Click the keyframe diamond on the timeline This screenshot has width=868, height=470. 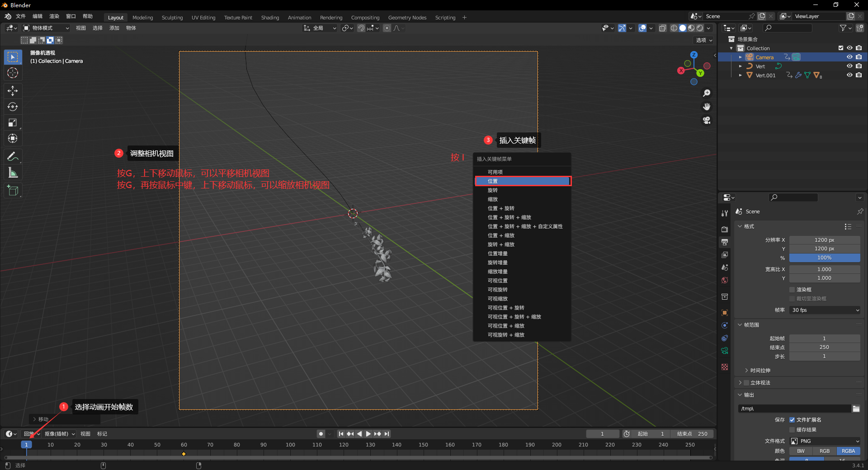click(184, 454)
